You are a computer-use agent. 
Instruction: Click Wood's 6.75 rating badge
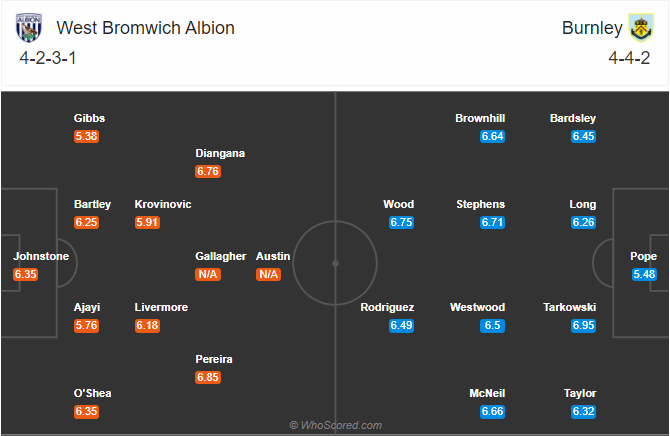pyautogui.click(x=401, y=223)
